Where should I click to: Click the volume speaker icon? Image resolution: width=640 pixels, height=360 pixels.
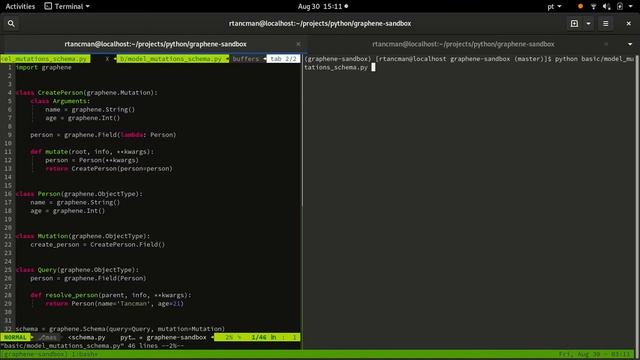tap(607, 6)
